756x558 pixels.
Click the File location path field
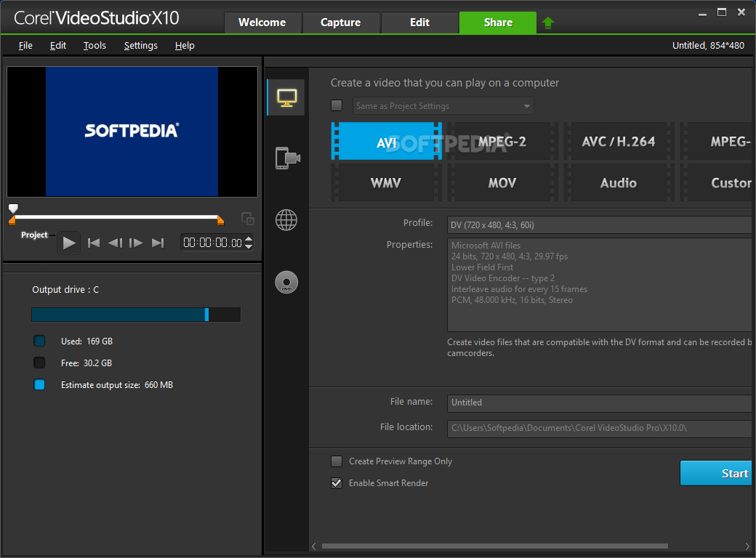[x=600, y=429]
